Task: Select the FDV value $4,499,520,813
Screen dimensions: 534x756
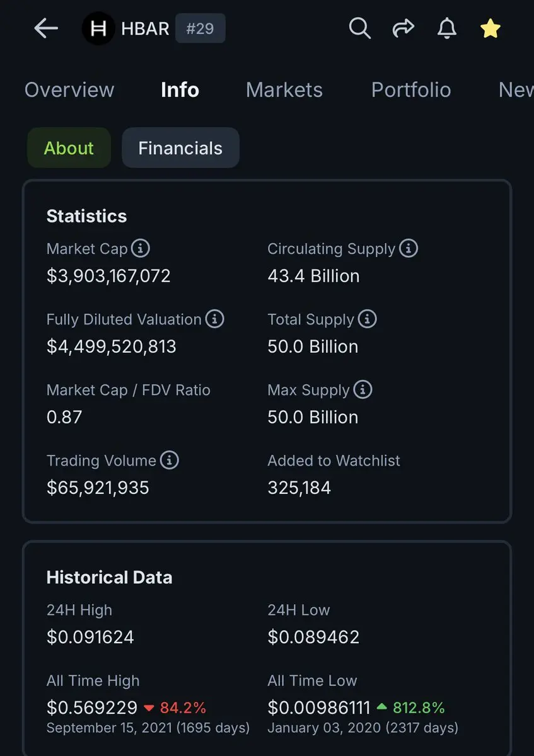Action: [112, 346]
